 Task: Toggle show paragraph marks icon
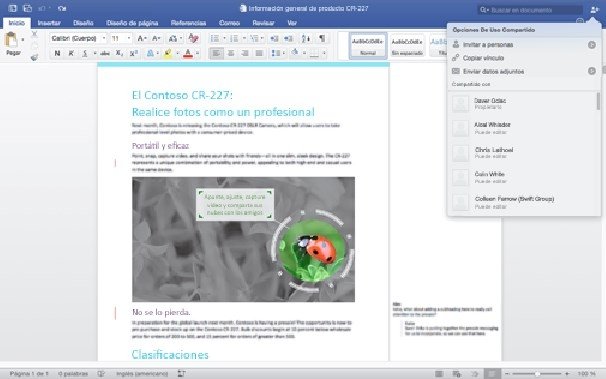pos(322,38)
